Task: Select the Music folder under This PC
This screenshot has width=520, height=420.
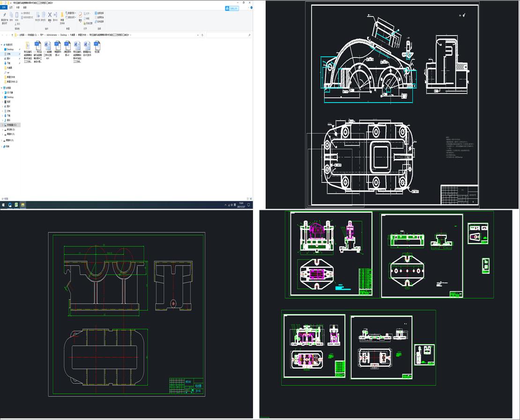Action: click(x=8, y=120)
